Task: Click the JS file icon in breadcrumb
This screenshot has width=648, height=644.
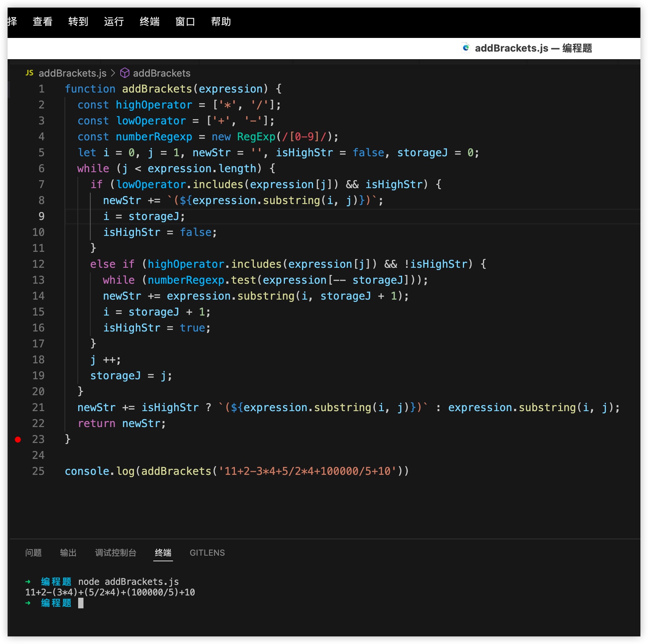Action: (x=30, y=73)
